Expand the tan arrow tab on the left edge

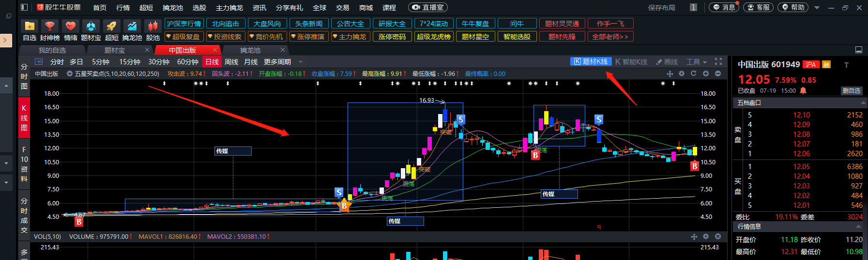tap(5, 40)
